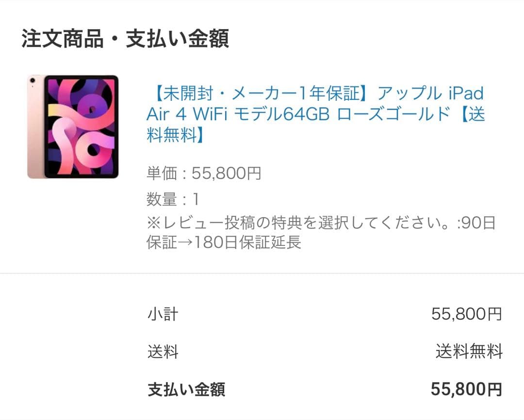
Task: Click the 単価 : 55,800円 unit price line
Action: coord(204,173)
